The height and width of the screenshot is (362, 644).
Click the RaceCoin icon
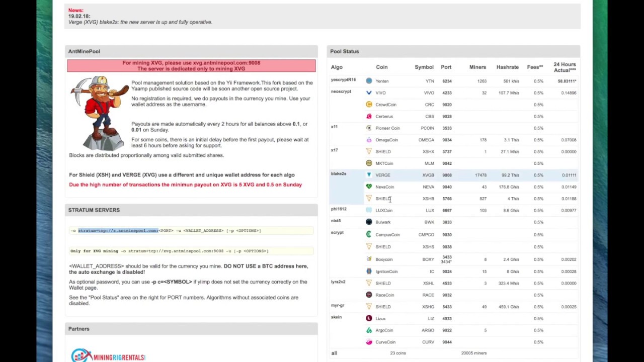369,295
